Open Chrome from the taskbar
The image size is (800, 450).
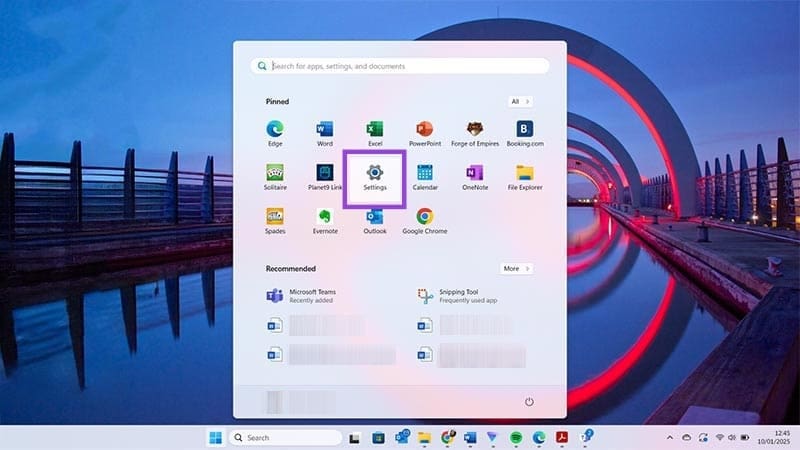tap(447, 437)
